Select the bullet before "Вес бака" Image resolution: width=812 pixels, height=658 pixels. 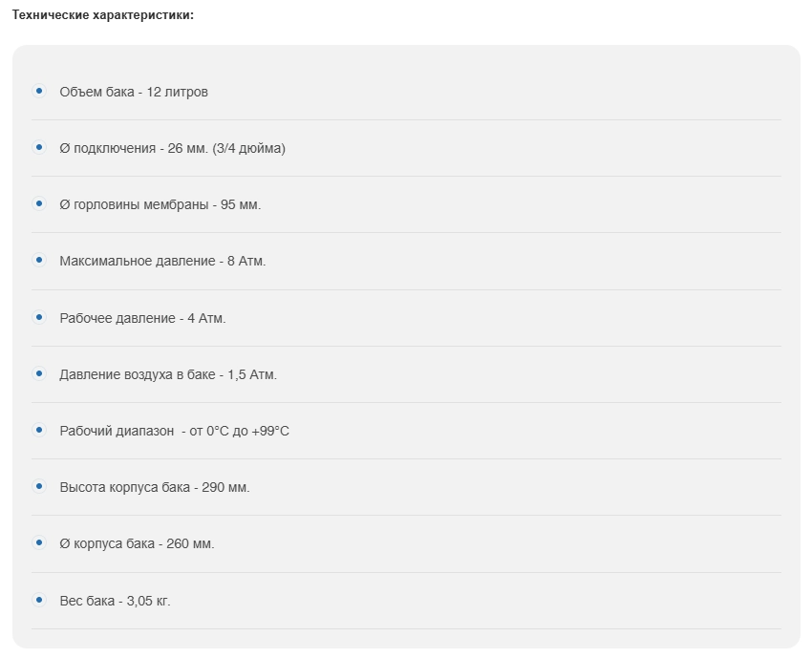click(x=39, y=600)
